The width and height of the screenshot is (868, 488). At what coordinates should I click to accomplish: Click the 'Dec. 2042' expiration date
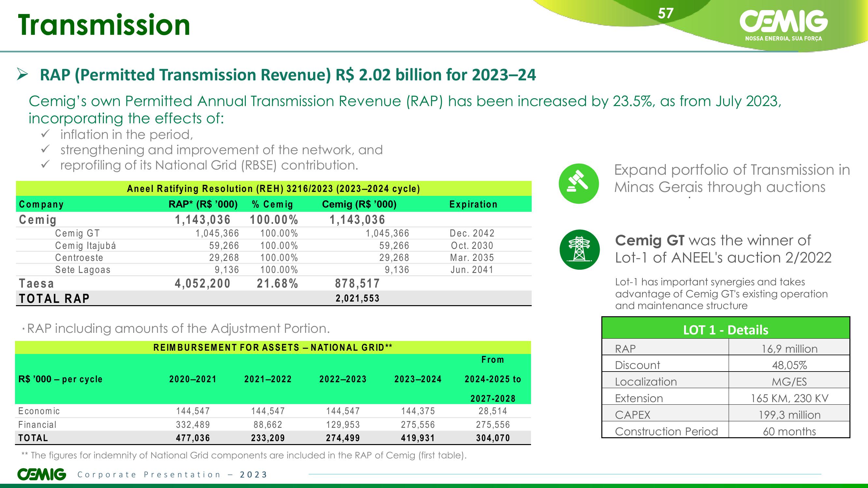pos(472,233)
